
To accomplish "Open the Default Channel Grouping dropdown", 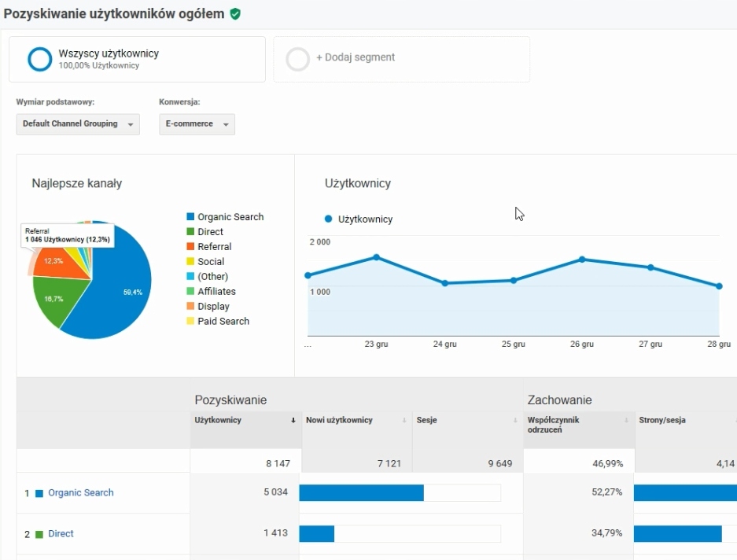I will click(78, 124).
